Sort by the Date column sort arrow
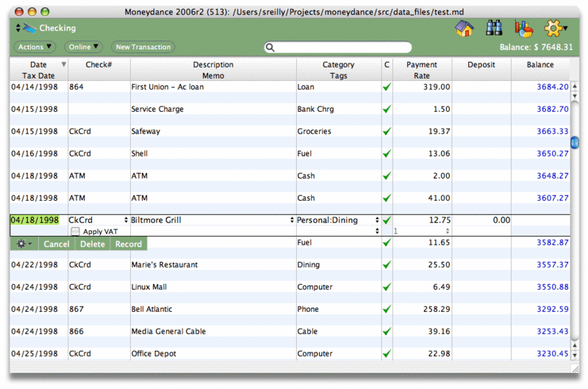The height and width of the screenshot is (389, 588). tap(64, 65)
